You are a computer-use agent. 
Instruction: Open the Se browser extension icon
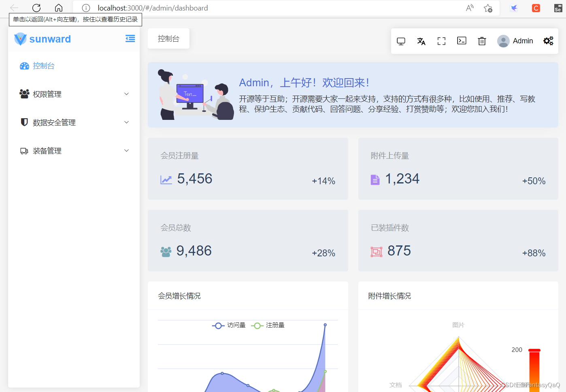[x=558, y=8]
